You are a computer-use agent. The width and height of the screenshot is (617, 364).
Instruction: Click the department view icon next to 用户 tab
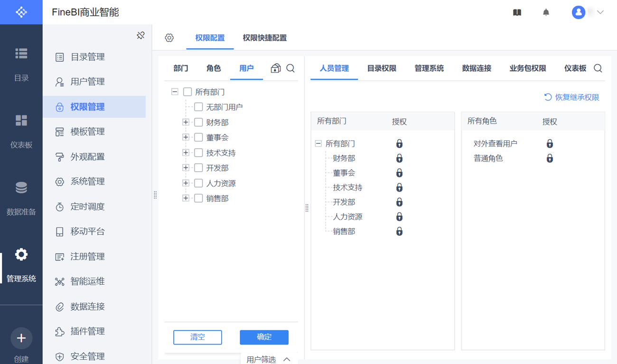coord(275,68)
